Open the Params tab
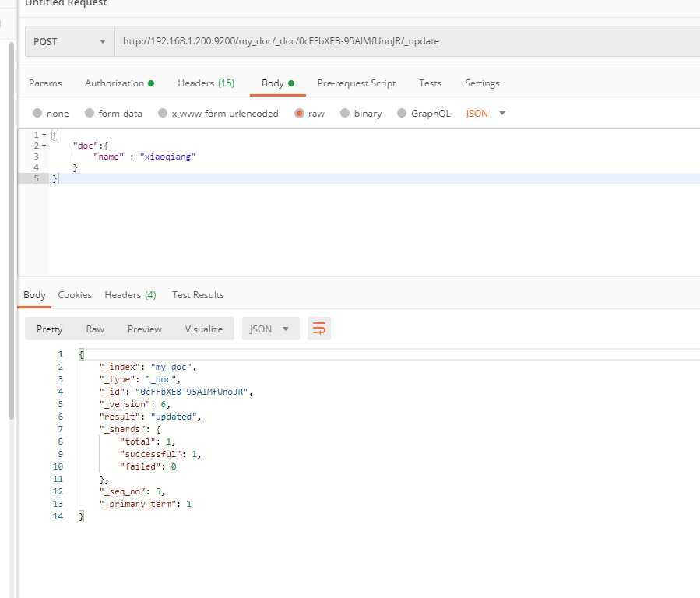Screen dimensions: 700x598 click(45, 83)
